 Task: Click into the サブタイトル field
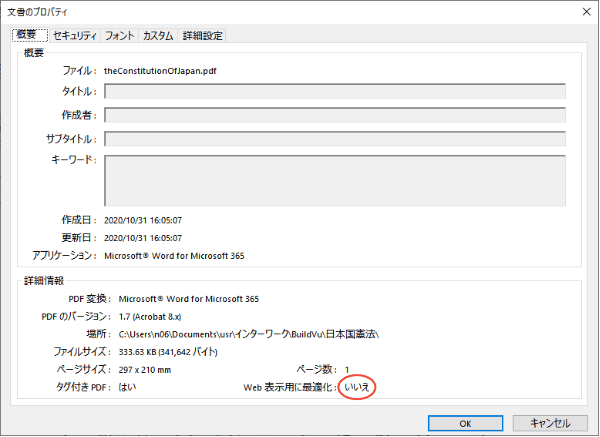click(x=335, y=138)
